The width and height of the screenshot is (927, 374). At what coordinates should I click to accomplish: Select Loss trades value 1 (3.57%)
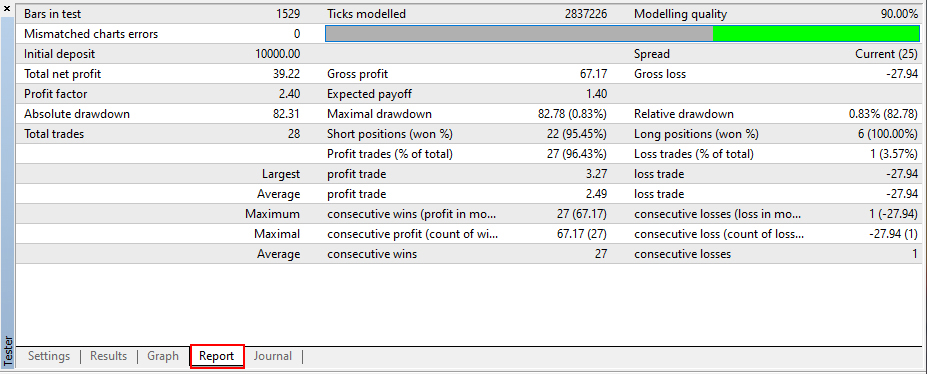coord(893,154)
